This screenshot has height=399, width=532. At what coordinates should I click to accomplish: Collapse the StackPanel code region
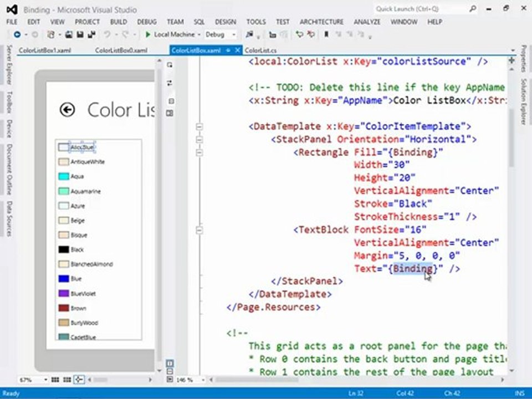199,140
